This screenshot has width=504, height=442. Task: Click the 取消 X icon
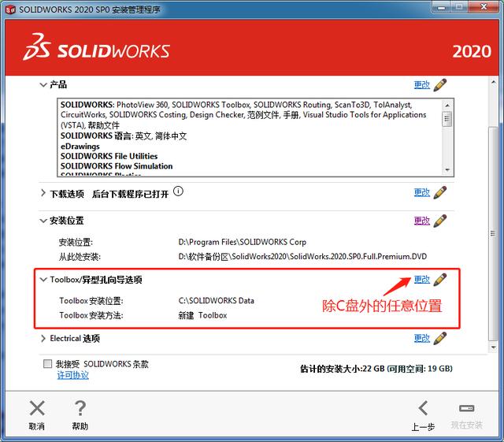pos(37,408)
